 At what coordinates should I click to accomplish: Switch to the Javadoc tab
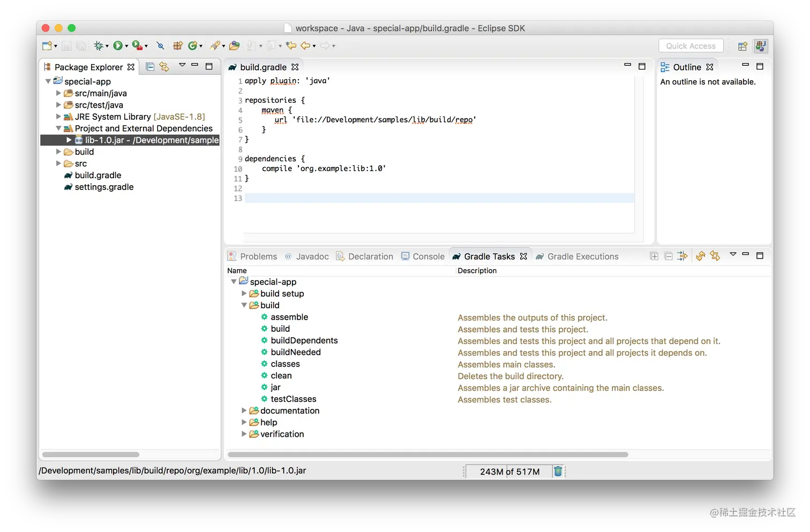(306, 256)
